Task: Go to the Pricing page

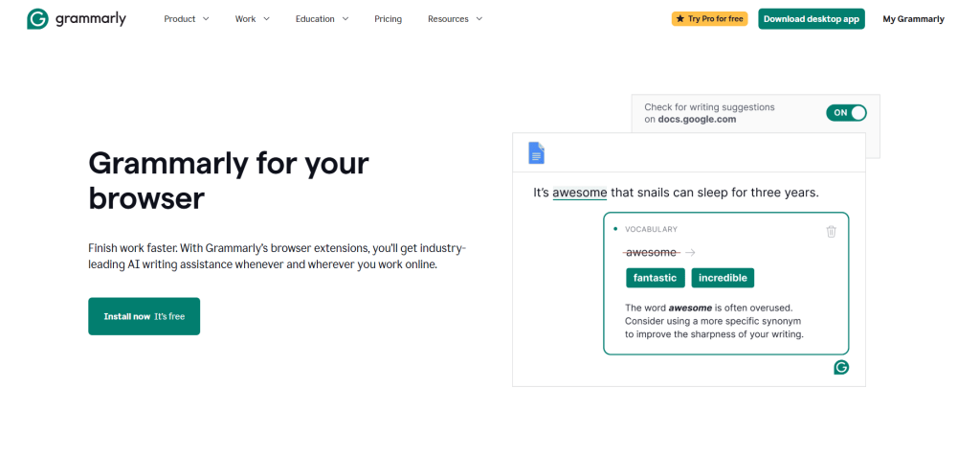Action: pyautogui.click(x=388, y=19)
